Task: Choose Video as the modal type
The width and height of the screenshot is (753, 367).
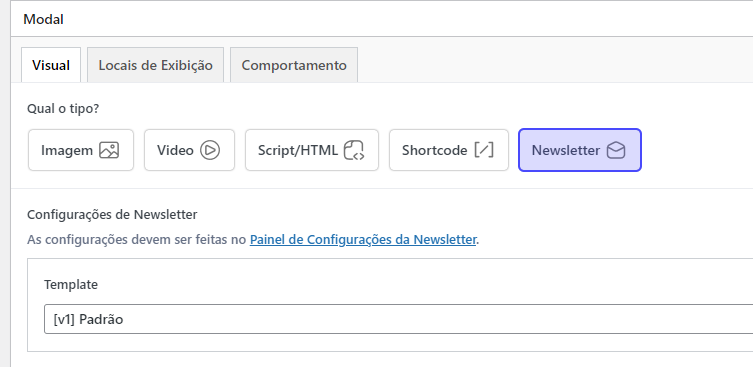Action: 189,150
